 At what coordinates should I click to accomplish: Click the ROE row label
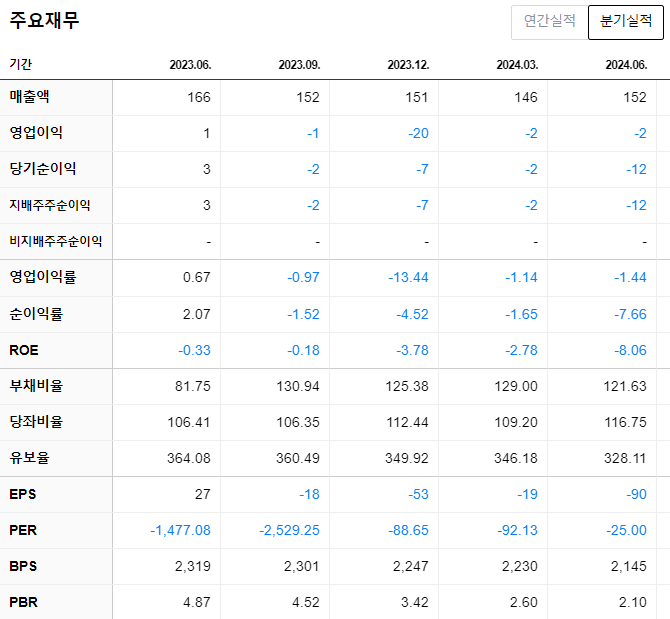coord(24,350)
